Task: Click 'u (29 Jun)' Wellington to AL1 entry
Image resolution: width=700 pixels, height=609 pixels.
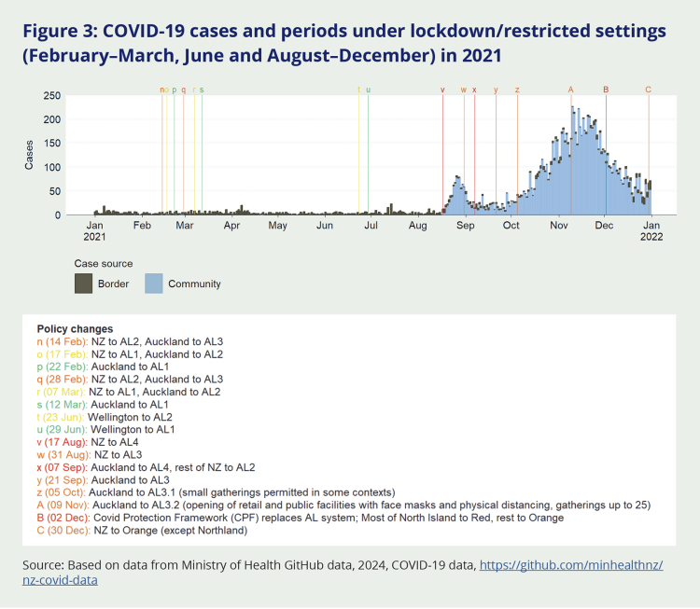Action: tap(105, 430)
